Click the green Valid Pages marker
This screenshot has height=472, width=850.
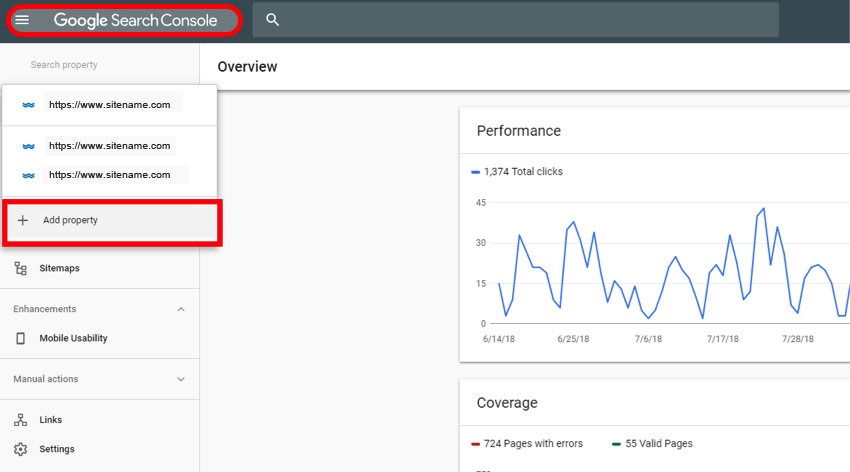click(616, 444)
